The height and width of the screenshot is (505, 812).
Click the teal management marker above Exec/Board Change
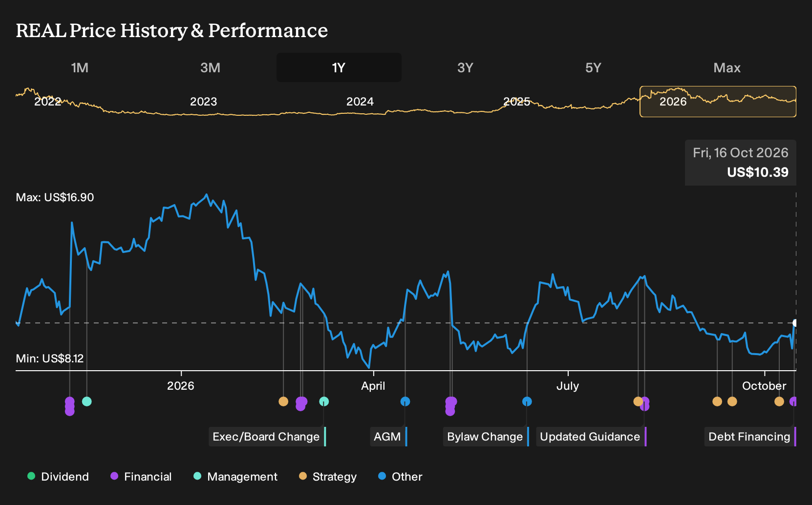coord(324,401)
